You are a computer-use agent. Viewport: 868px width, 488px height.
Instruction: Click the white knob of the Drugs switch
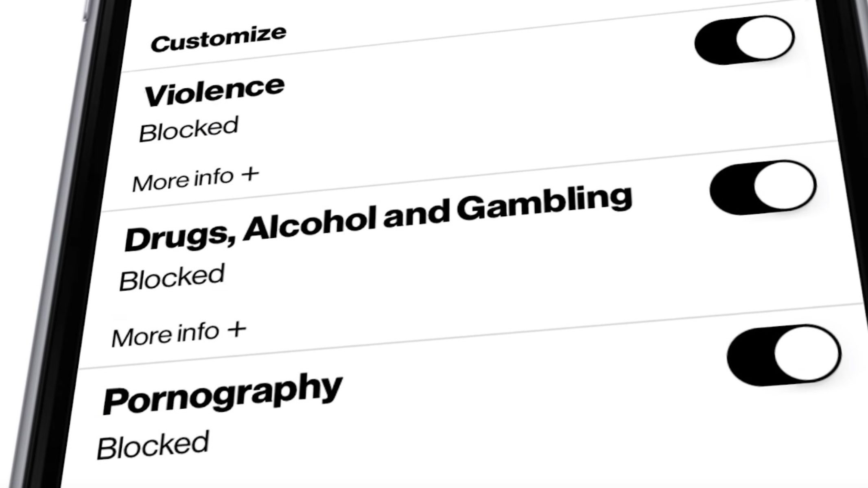(785, 185)
